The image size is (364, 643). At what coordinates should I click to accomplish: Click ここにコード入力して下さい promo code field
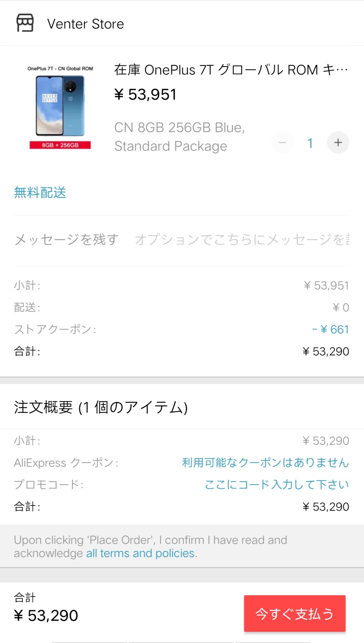coord(277,484)
